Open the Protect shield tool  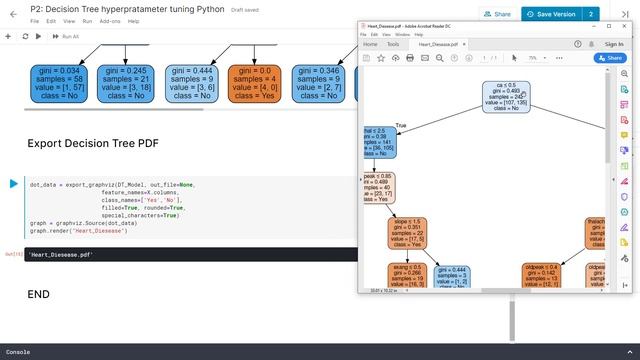tap(624, 197)
